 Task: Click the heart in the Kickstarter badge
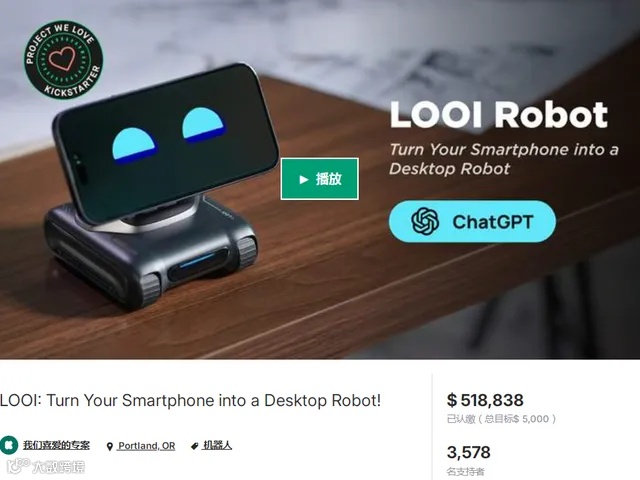pos(62,58)
